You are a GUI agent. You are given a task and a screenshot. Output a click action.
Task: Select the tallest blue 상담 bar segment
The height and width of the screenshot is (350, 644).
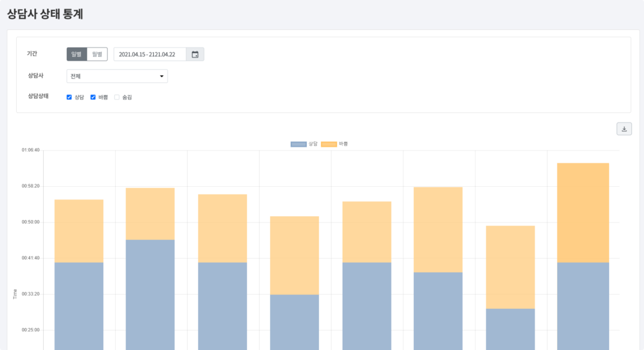[x=150, y=294]
